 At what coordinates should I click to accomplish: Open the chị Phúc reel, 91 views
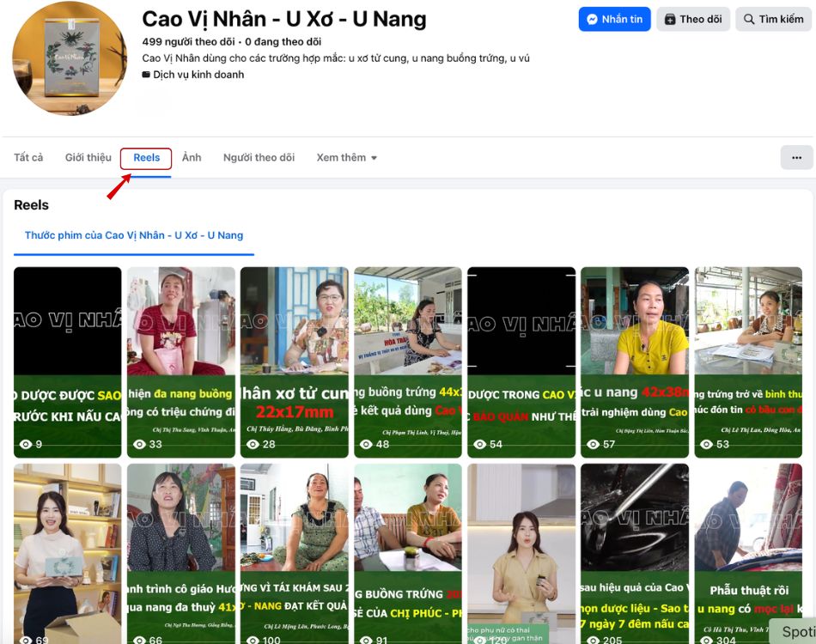408,554
